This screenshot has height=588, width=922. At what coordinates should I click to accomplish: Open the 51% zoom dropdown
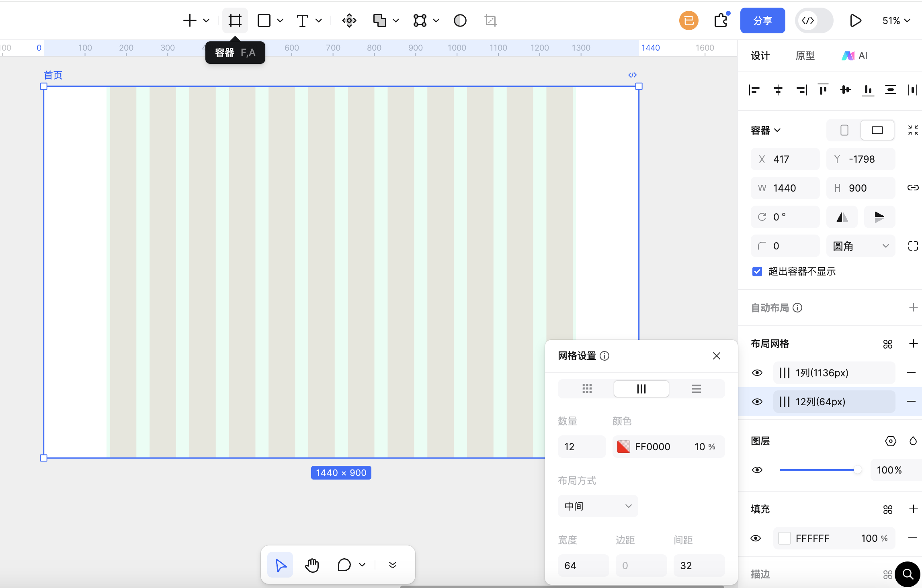895,20
